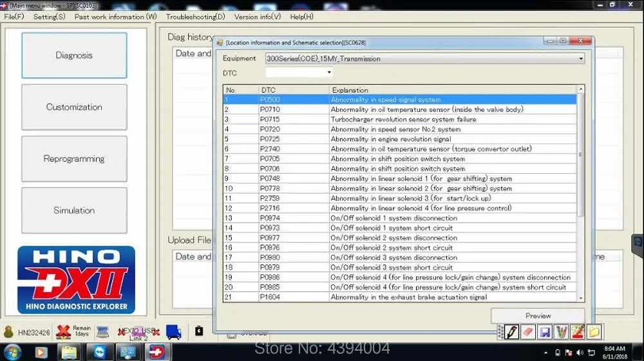Screen dimensions: 644x361
Task: Select row P0748 linear solenoid 1
Action: tap(400, 178)
